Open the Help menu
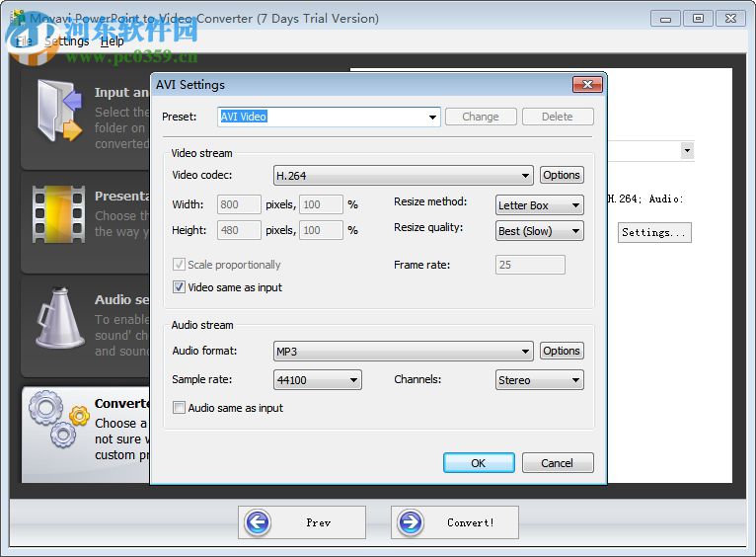This screenshot has height=557, width=756. (x=113, y=41)
